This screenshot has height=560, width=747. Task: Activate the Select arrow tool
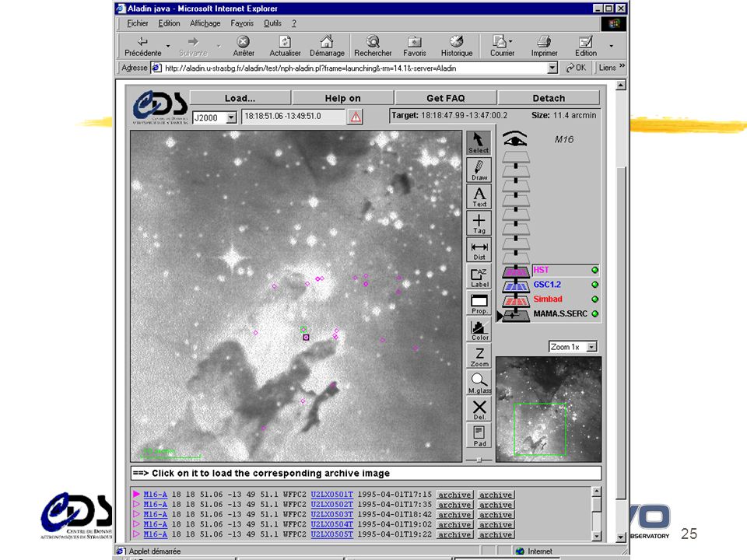tap(479, 142)
